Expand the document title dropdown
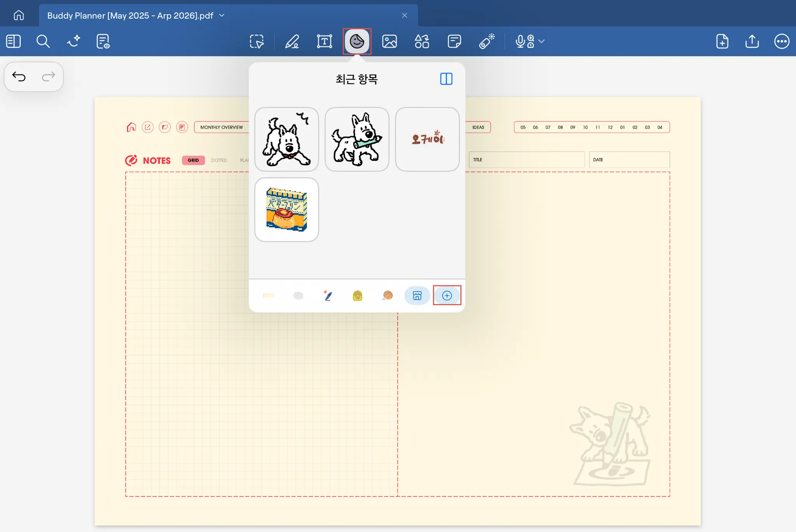This screenshot has width=796, height=532. coord(222,16)
